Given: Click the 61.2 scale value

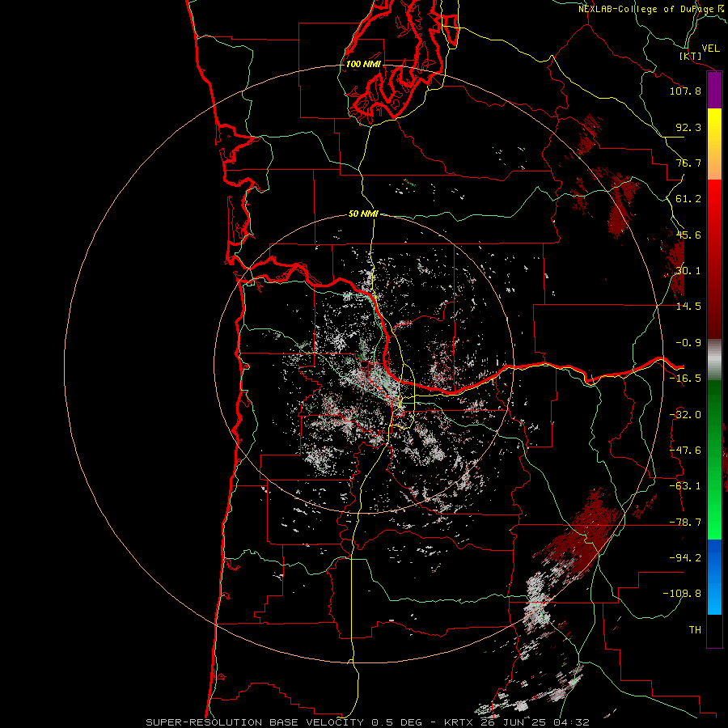Looking at the screenshot, I should click(x=688, y=199).
